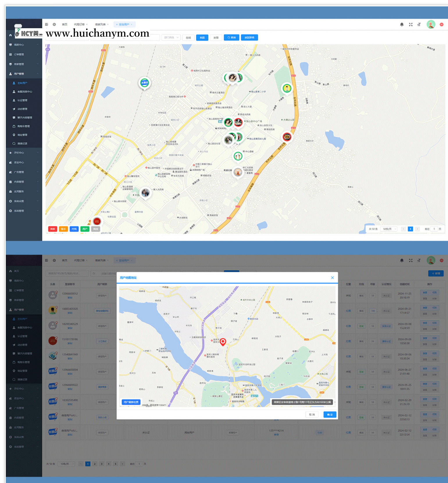Click bell icon in the bottom screenshot header
The image size is (448, 483).
402,261
